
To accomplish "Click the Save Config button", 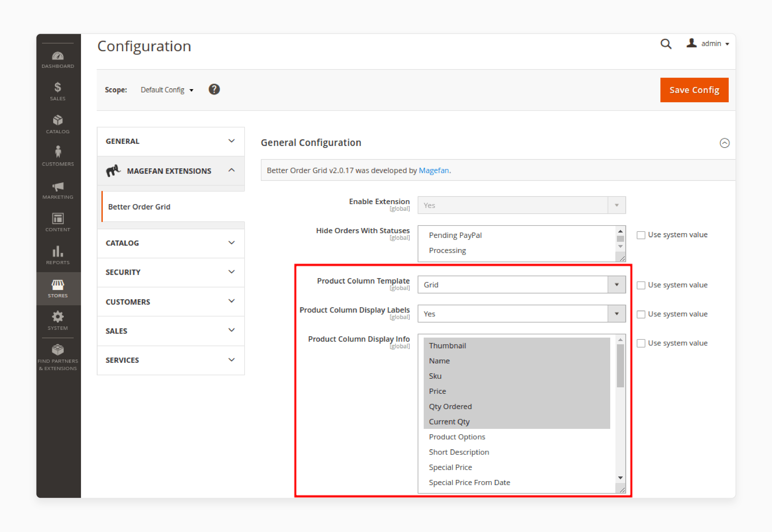I will [x=694, y=90].
